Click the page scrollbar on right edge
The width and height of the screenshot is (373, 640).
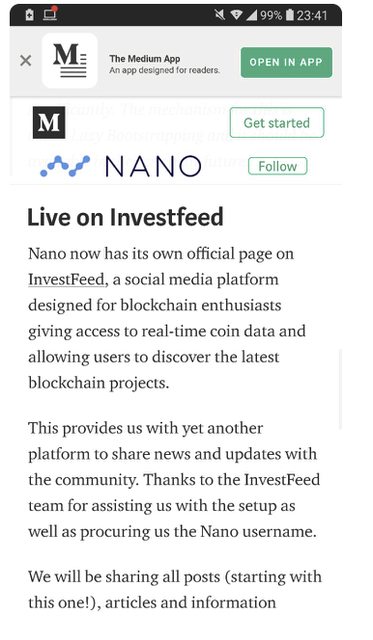click(340, 389)
